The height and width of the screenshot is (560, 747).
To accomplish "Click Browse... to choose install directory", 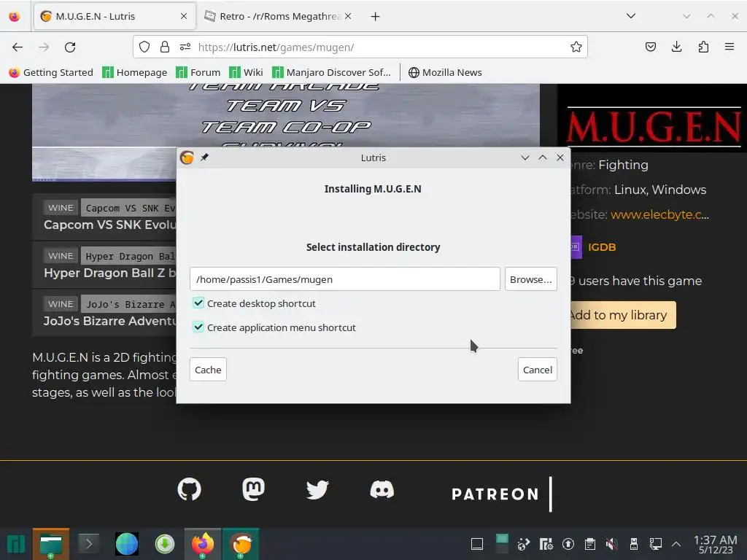I will (x=531, y=279).
